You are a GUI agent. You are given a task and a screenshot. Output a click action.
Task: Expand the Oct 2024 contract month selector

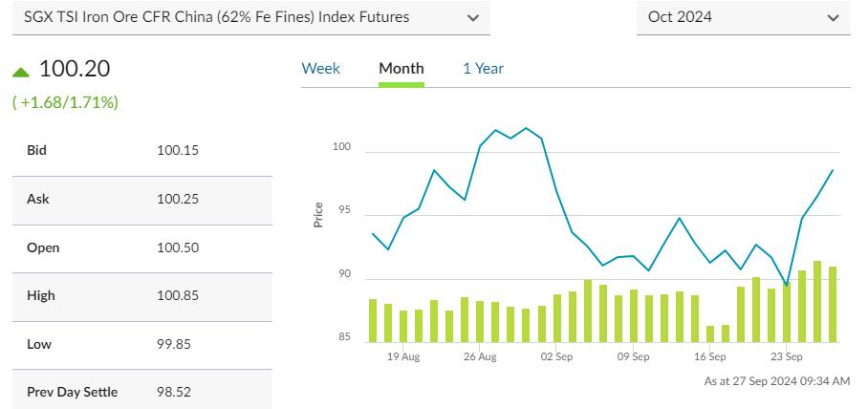click(742, 17)
